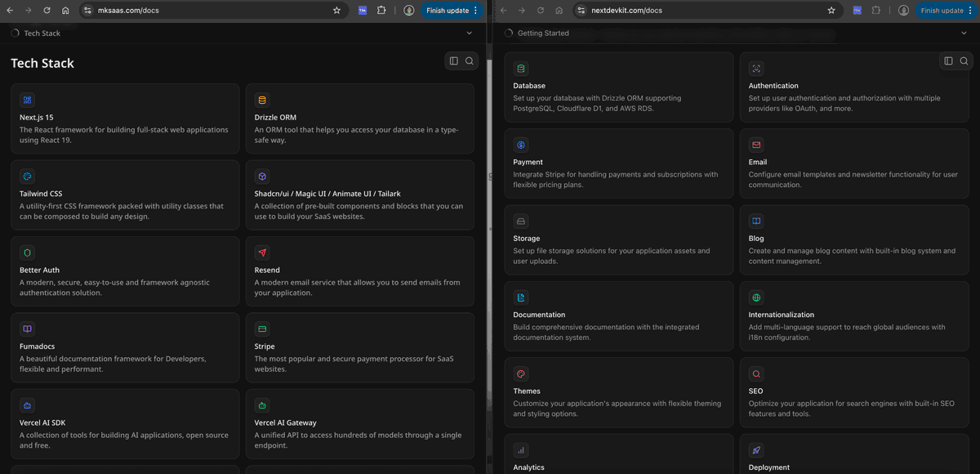This screenshot has height=474, width=980.
Task: Click the large Tech Stack page heading
Action: click(42, 64)
